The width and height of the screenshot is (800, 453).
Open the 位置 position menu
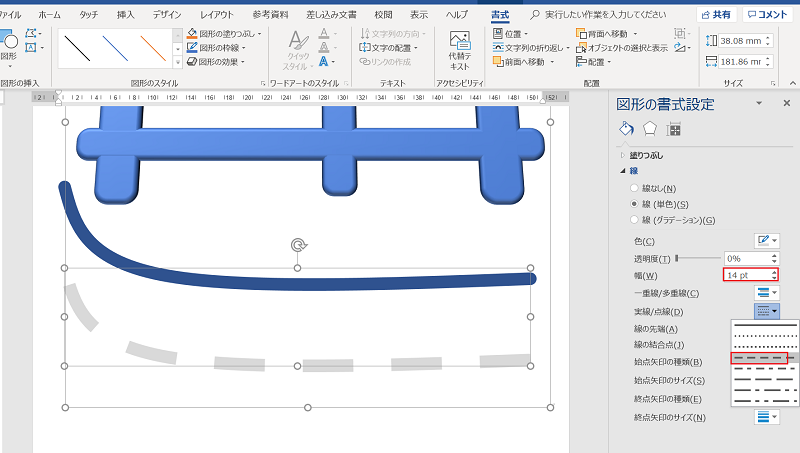(511, 34)
